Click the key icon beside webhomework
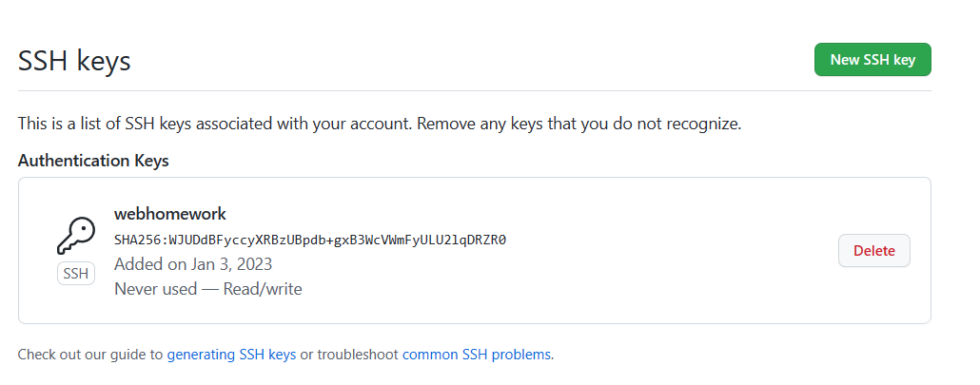 click(76, 236)
